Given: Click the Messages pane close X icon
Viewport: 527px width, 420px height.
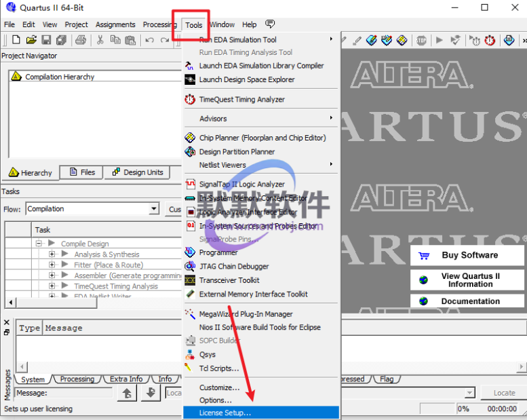Looking at the screenshot, I should [x=6, y=322].
